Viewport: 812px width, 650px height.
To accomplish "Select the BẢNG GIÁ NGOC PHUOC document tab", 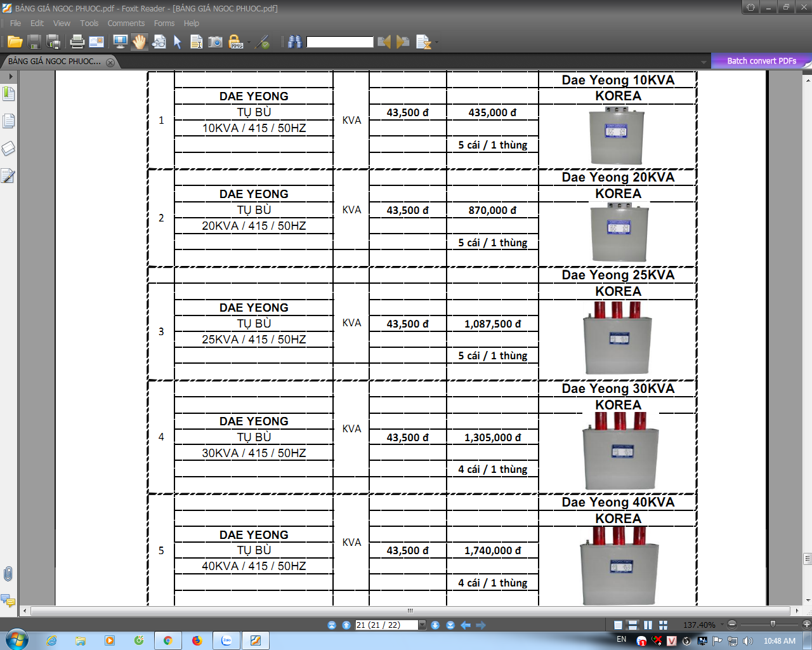I will click(55, 62).
